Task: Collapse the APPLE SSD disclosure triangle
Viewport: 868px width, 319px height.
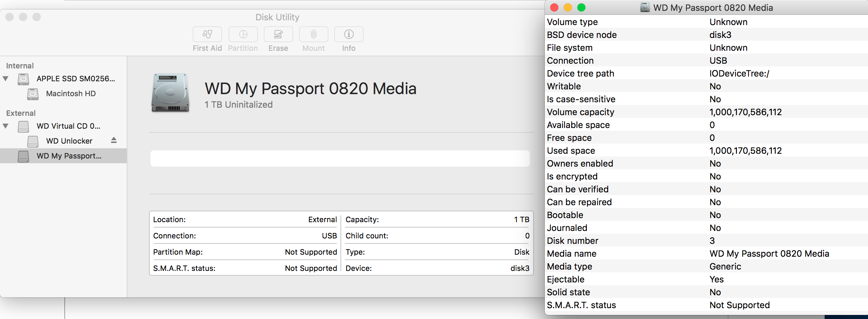Action: click(x=5, y=78)
